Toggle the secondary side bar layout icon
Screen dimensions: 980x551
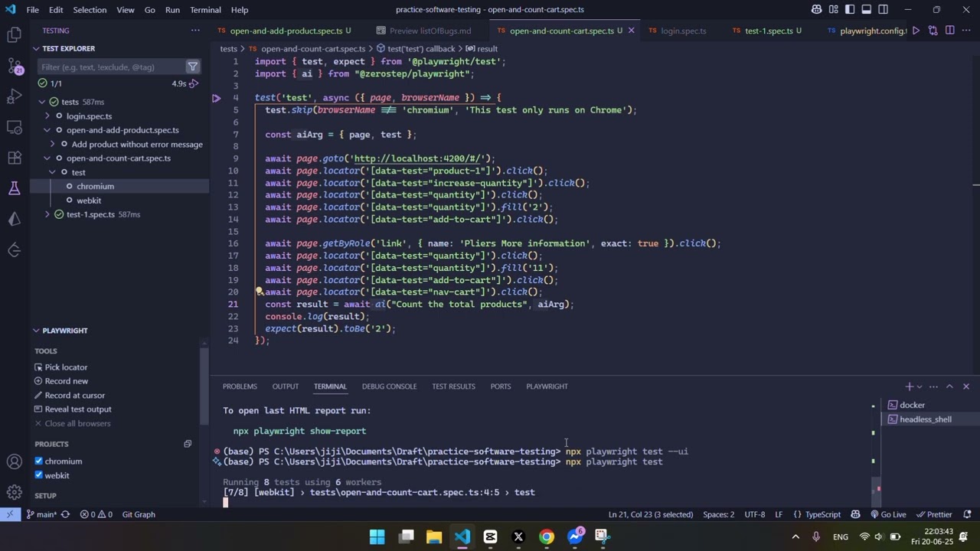[x=884, y=10]
